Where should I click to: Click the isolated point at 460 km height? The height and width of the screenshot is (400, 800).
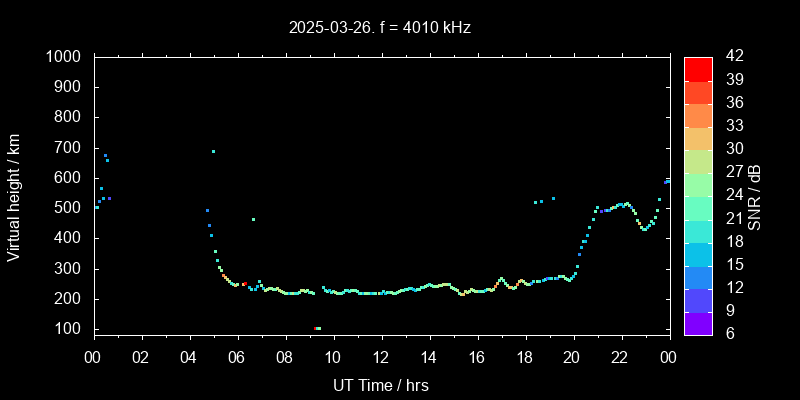[253, 219]
